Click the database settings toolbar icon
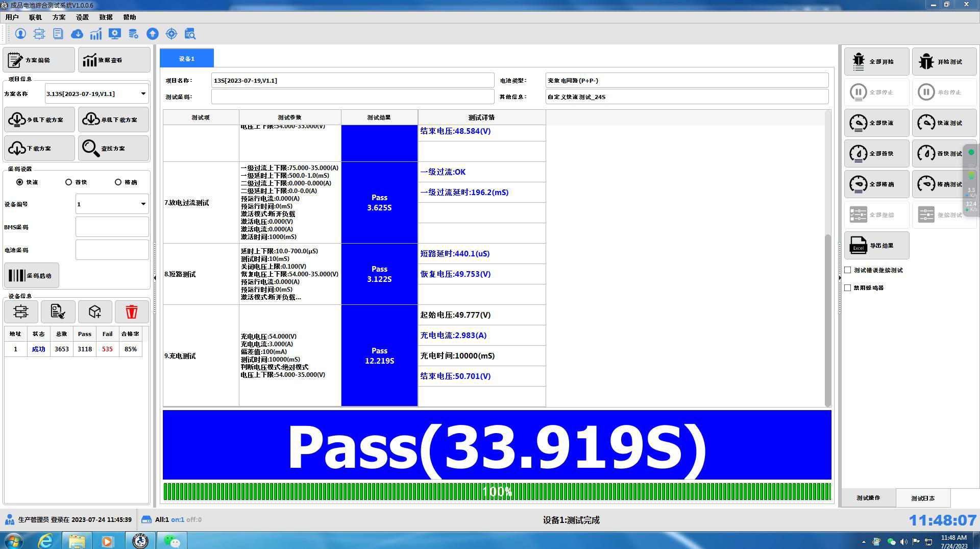 coord(134,34)
